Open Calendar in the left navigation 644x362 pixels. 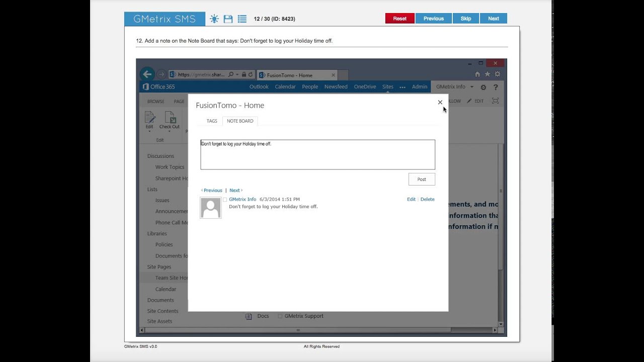[166, 289]
